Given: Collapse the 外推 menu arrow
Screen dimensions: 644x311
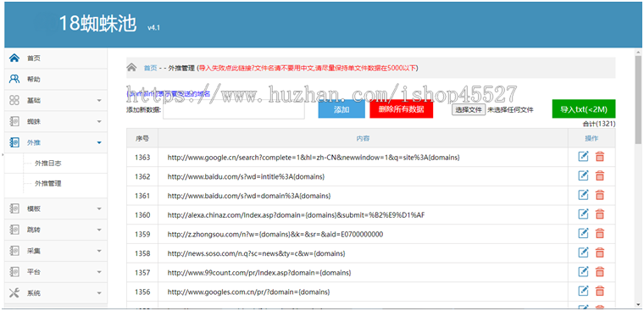Looking at the screenshot, I should [99, 142].
